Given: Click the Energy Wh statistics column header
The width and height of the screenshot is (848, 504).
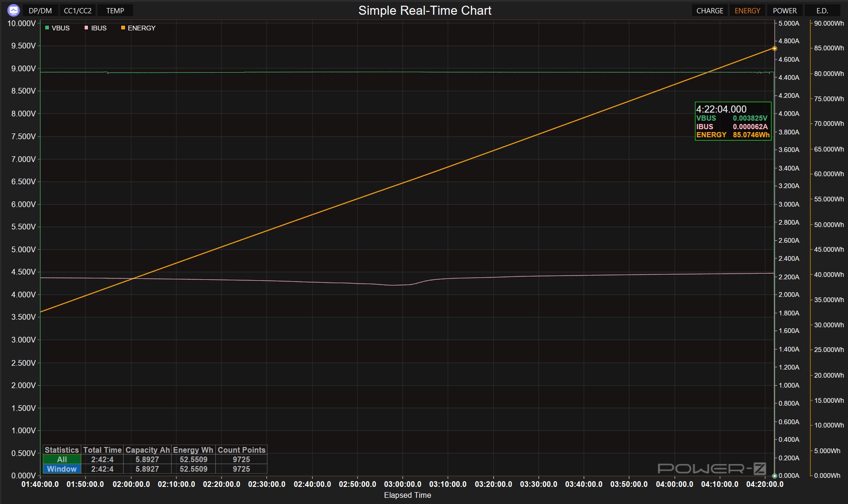Looking at the screenshot, I should click(x=193, y=450).
